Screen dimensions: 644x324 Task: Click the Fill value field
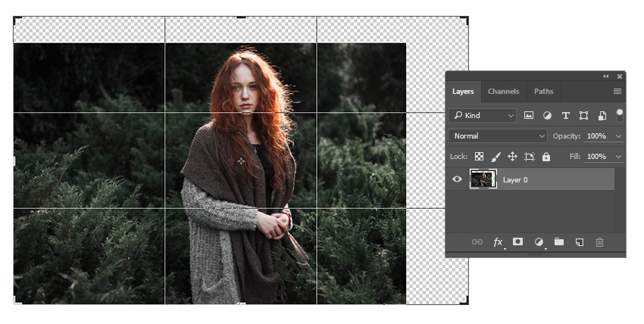tap(598, 157)
